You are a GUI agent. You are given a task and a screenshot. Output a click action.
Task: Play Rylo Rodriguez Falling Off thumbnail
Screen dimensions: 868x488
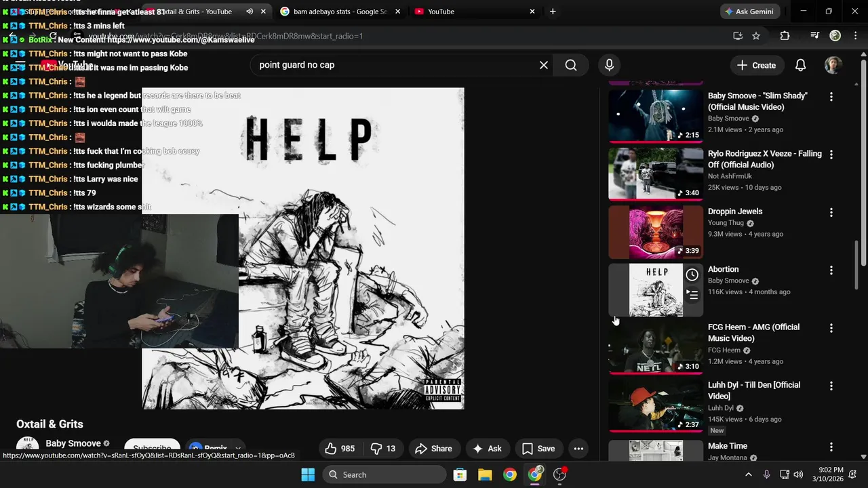point(656,174)
